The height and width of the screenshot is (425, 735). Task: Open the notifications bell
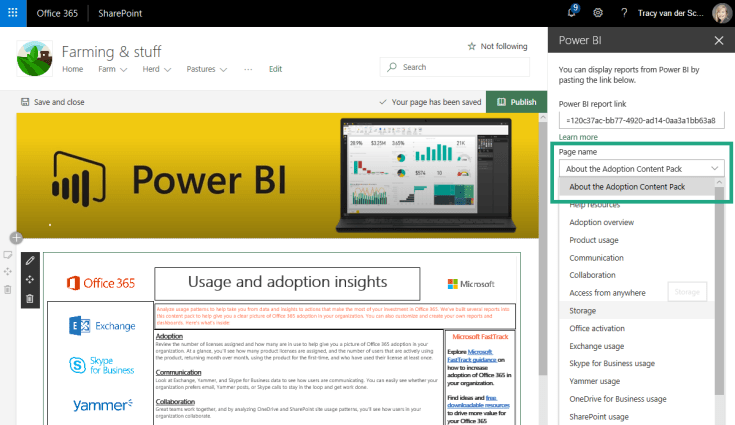coord(571,13)
